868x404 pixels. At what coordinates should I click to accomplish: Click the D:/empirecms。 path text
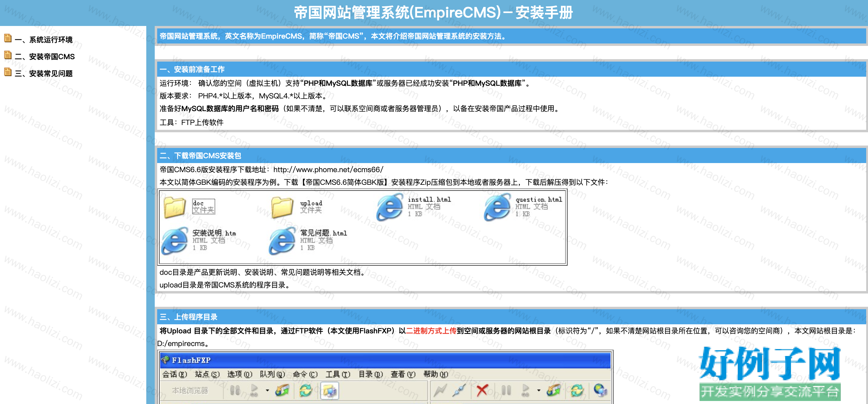click(x=184, y=344)
